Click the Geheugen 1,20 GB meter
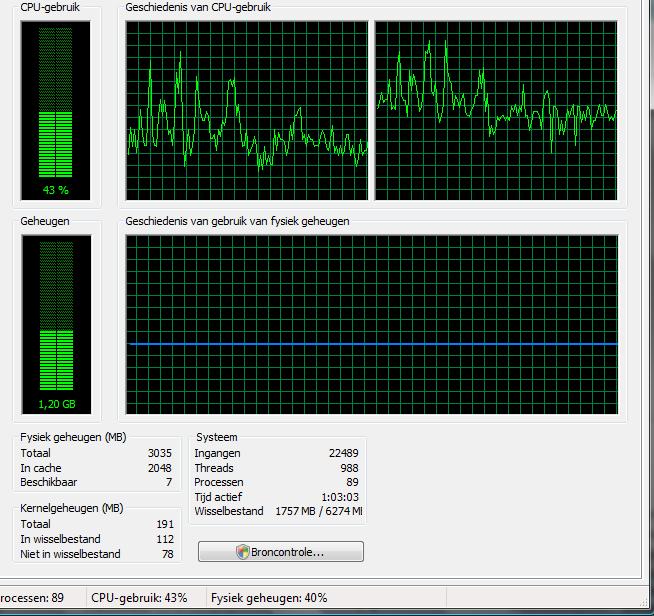Screen dimensions: 654x616 coord(56,324)
